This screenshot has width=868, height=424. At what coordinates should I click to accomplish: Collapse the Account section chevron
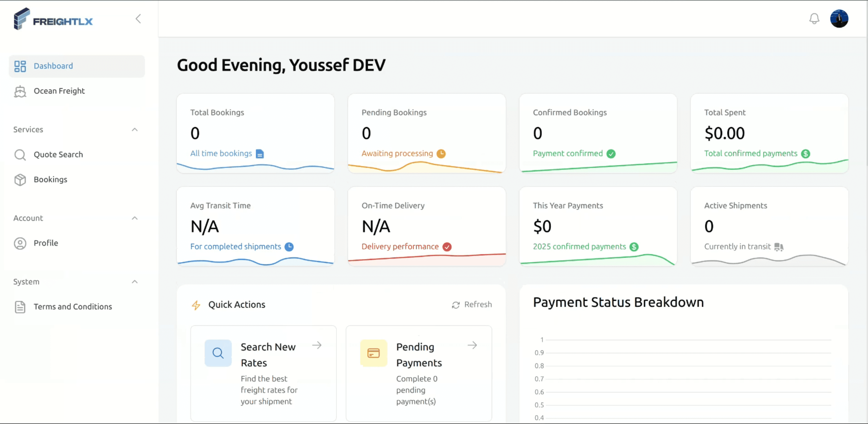(135, 218)
